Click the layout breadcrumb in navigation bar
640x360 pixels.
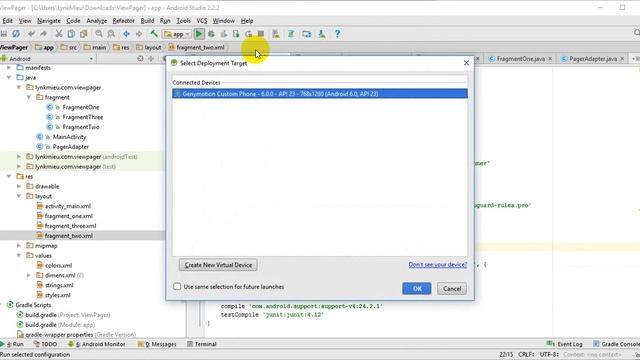[149, 47]
